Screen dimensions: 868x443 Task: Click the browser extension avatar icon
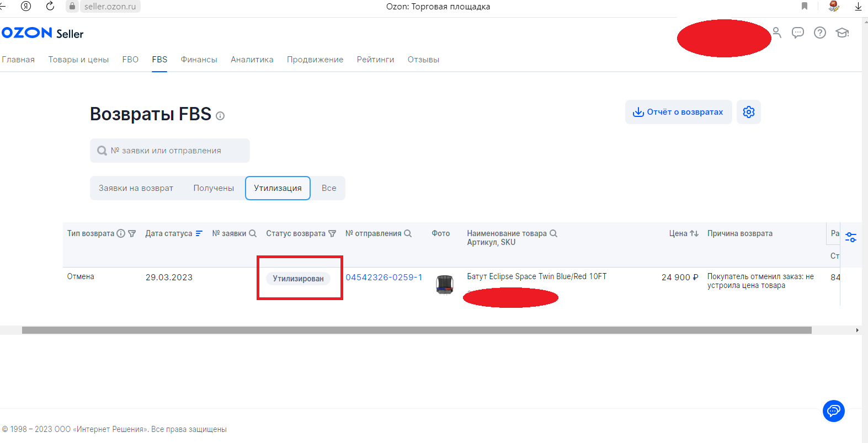pyautogui.click(x=834, y=6)
